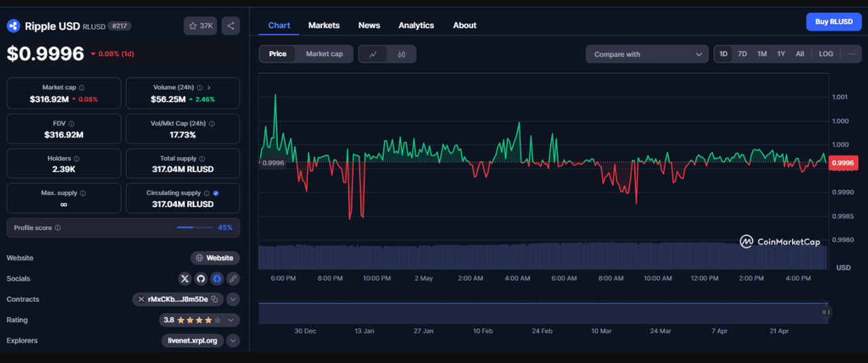Toggle LOG scale on chart
The image size is (868, 363).
pyautogui.click(x=826, y=54)
